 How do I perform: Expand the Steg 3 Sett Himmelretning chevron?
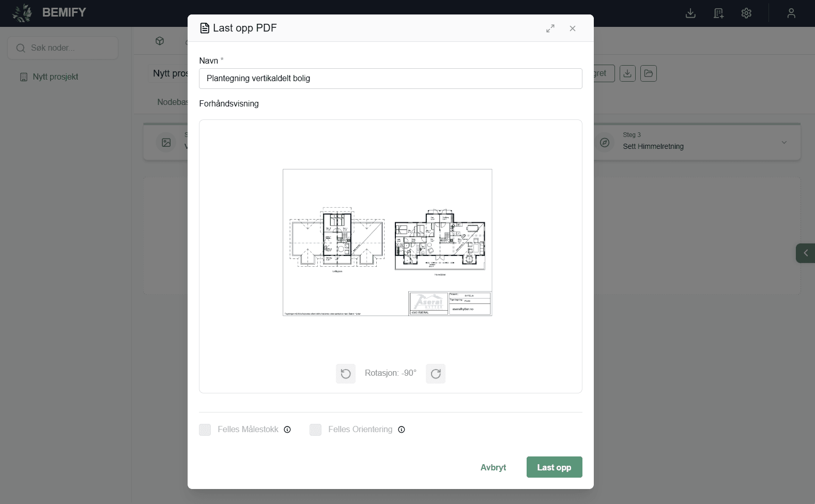(784, 143)
